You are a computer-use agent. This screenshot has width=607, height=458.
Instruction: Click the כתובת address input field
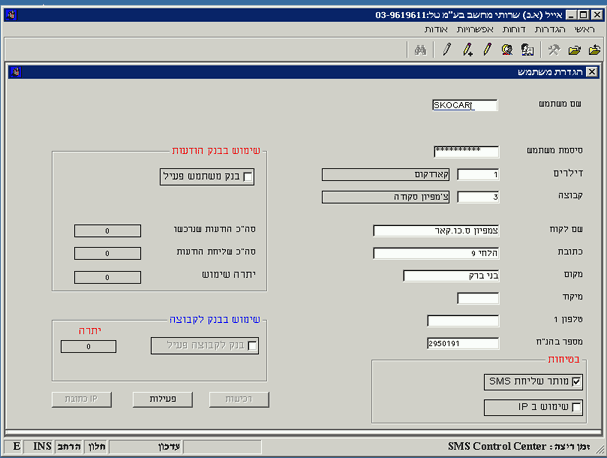click(x=436, y=253)
